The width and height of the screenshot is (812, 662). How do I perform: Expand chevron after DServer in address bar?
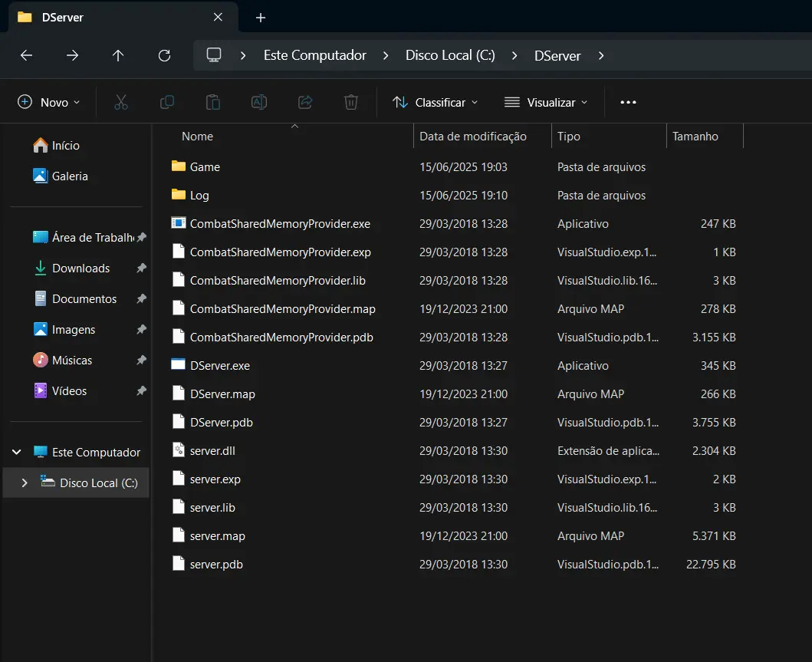click(x=600, y=55)
